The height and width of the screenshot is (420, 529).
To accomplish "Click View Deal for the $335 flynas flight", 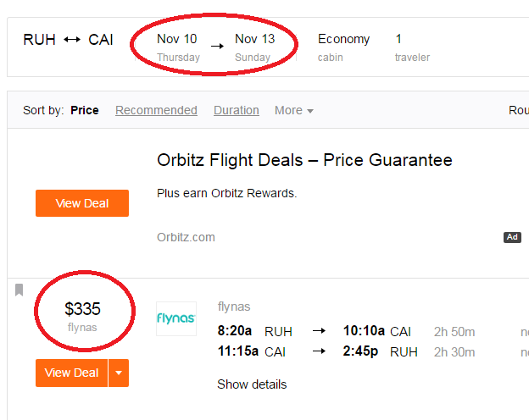I will coord(72,373).
